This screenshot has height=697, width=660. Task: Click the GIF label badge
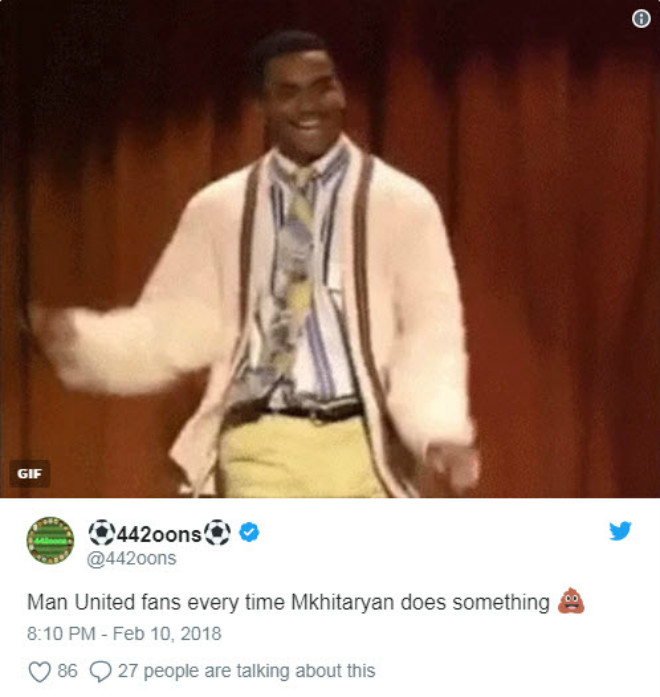tap(29, 474)
